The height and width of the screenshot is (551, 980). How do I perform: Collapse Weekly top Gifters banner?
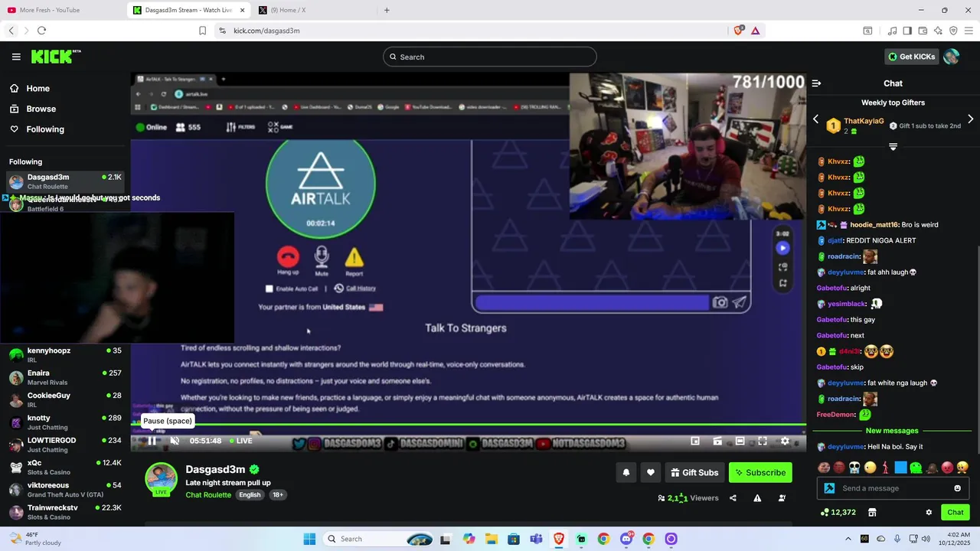(893, 146)
